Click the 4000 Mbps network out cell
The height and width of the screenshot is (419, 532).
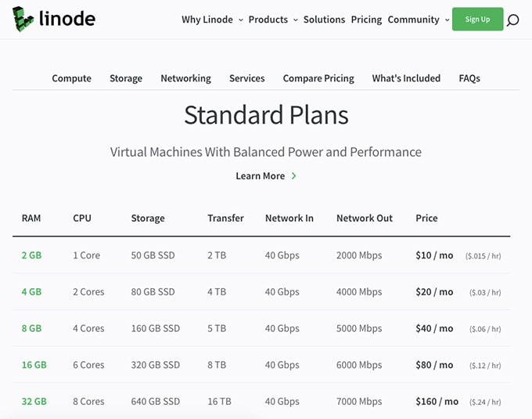[x=359, y=292]
